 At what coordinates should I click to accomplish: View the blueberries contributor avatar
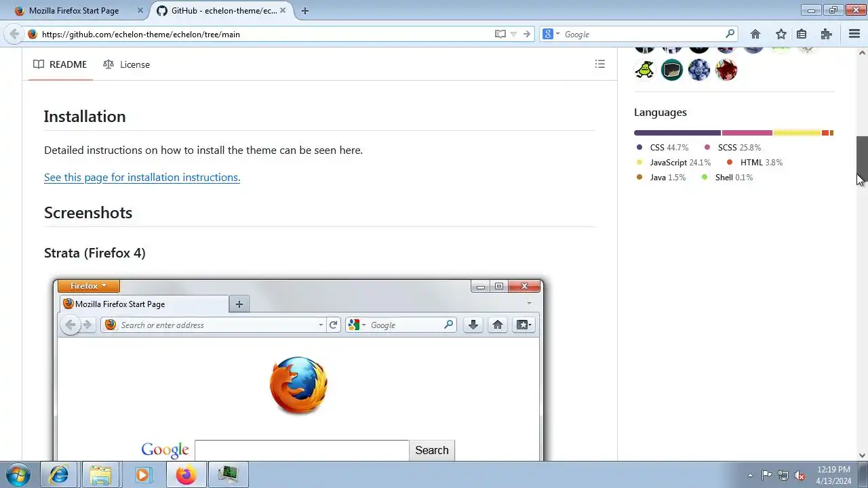[x=699, y=70]
